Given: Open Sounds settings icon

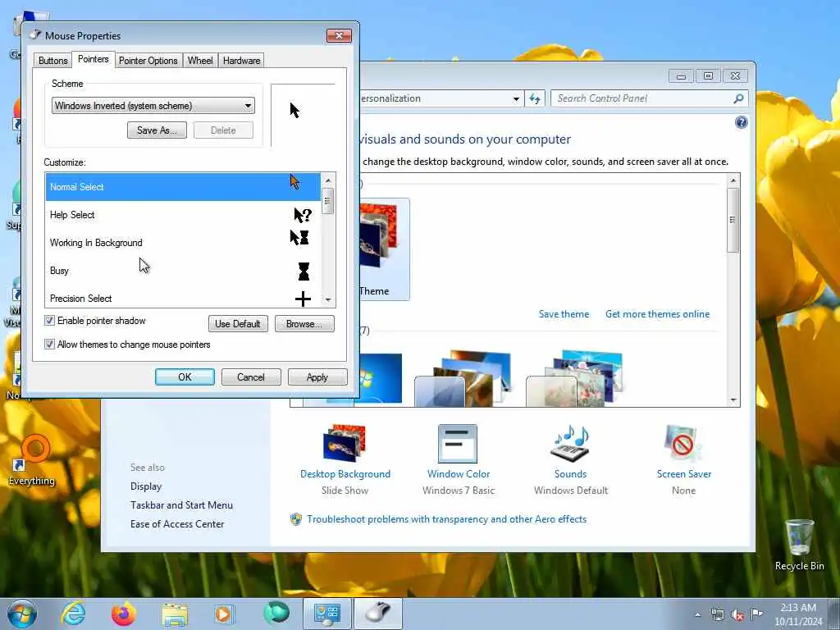Looking at the screenshot, I should [x=571, y=443].
